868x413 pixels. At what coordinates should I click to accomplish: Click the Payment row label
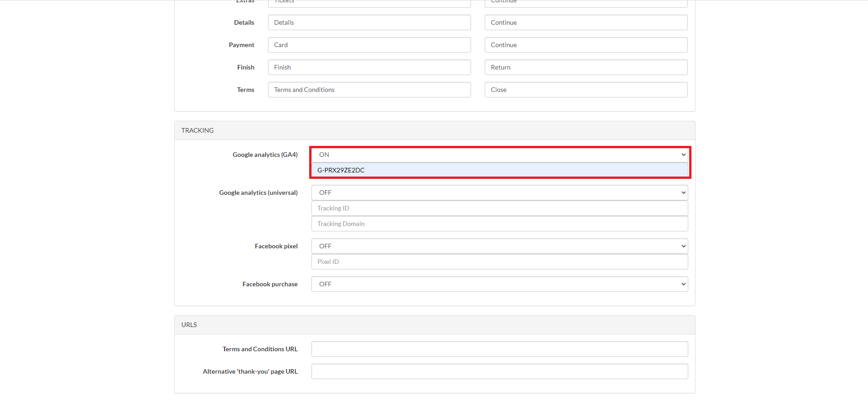[241, 45]
